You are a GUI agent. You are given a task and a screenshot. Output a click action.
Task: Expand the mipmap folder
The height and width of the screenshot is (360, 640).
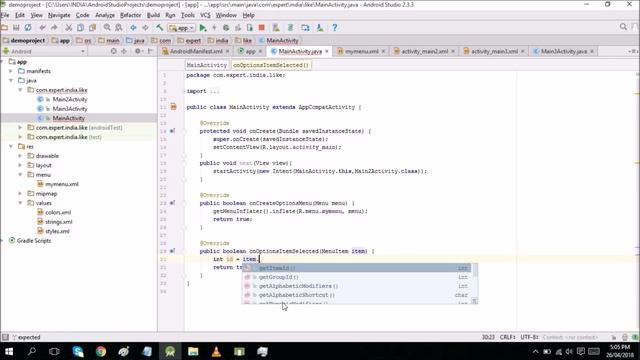tap(21, 193)
